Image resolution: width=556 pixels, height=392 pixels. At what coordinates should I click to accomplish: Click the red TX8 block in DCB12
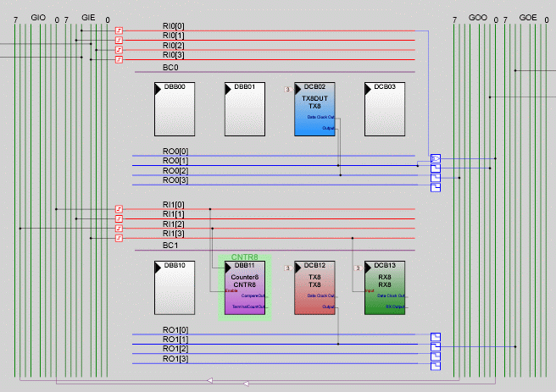point(315,288)
